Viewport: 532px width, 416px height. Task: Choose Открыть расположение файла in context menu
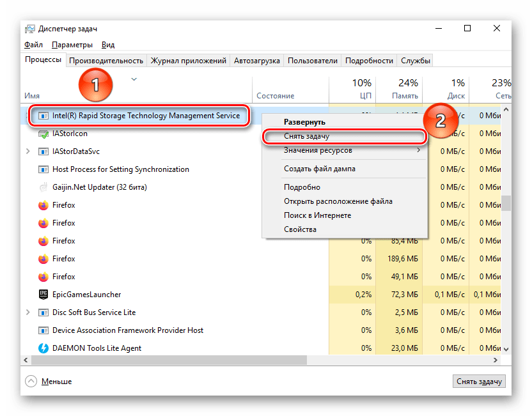pos(338,201)
